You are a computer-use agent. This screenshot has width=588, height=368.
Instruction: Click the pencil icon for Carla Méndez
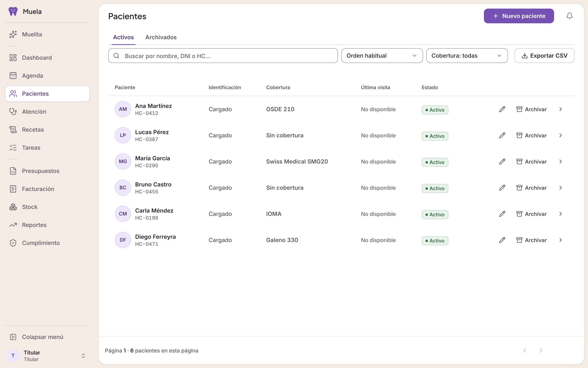point(502,214)
